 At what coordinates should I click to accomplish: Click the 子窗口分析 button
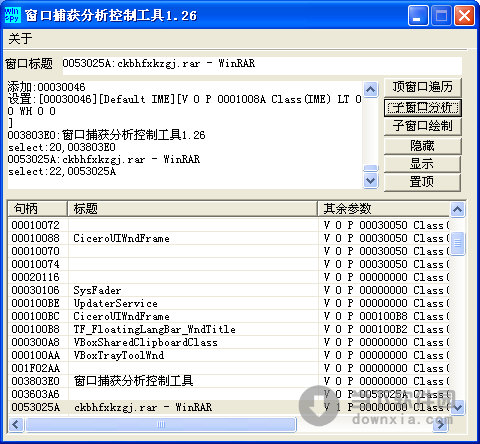[422, 107]
